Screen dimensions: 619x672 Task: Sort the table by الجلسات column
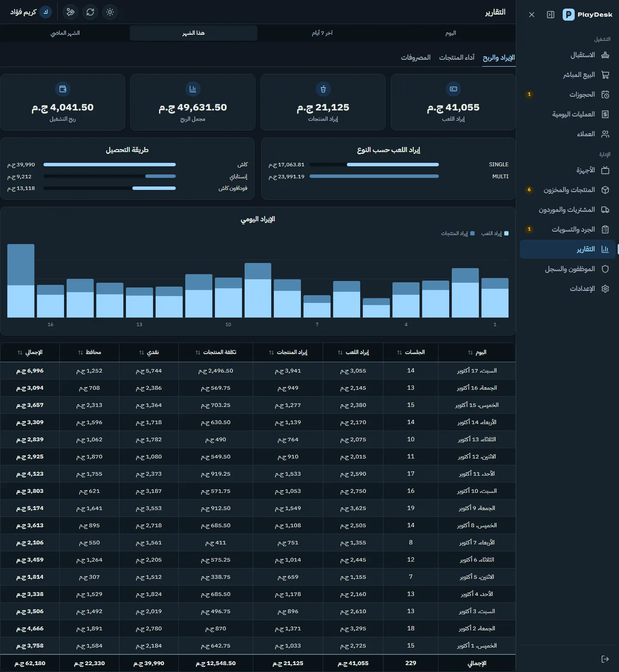coord(411,352)
